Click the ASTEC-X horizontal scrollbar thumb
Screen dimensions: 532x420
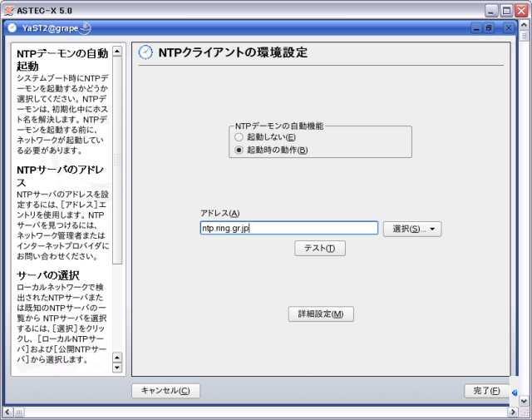point(19,413)
